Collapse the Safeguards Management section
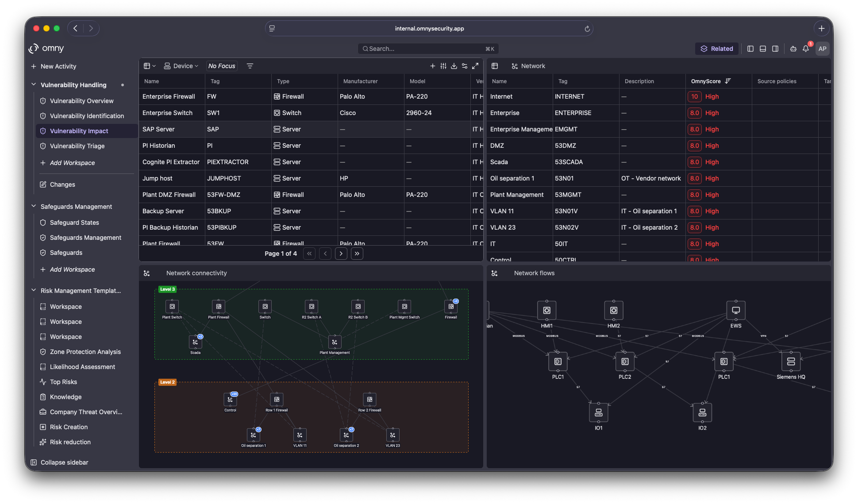Screen dimensions: 858x504 [x=34, y=206]
